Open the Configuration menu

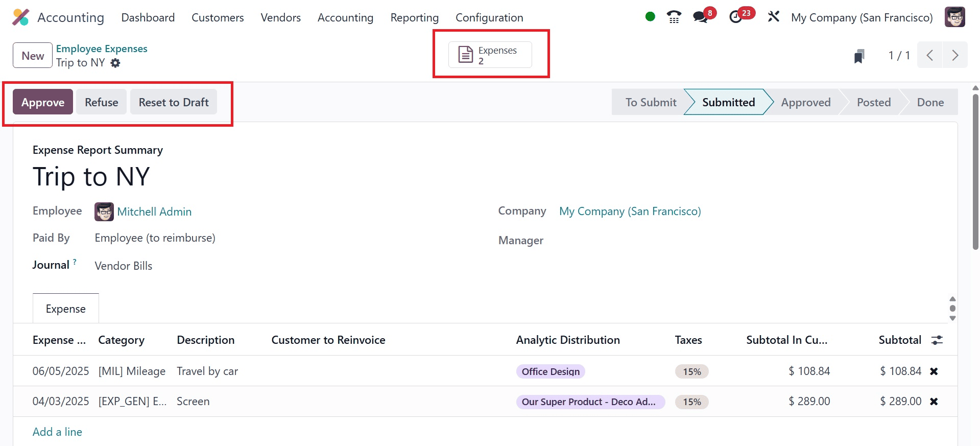489,17
